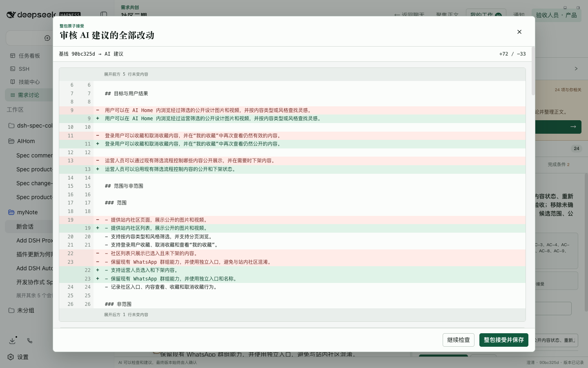
Task: Click removed line 运营人员可以通过现有筛选流程
Action: coord(292,161)
